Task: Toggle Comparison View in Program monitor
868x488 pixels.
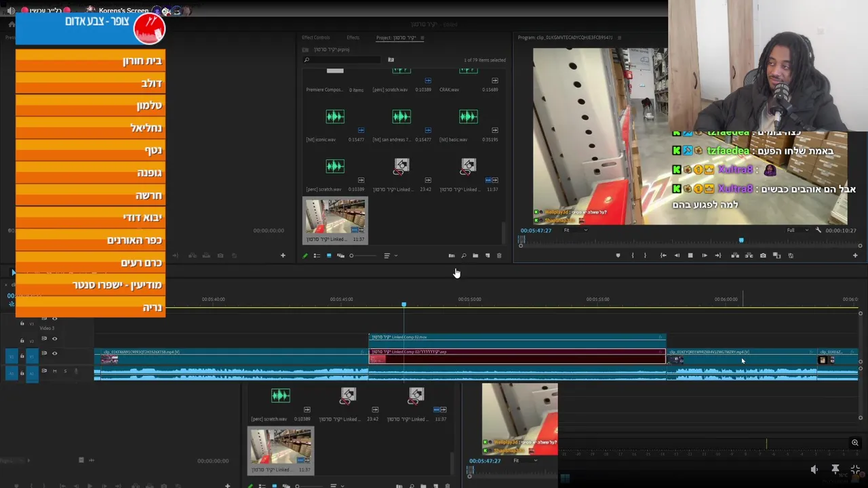Action: (x=777, y=256)
